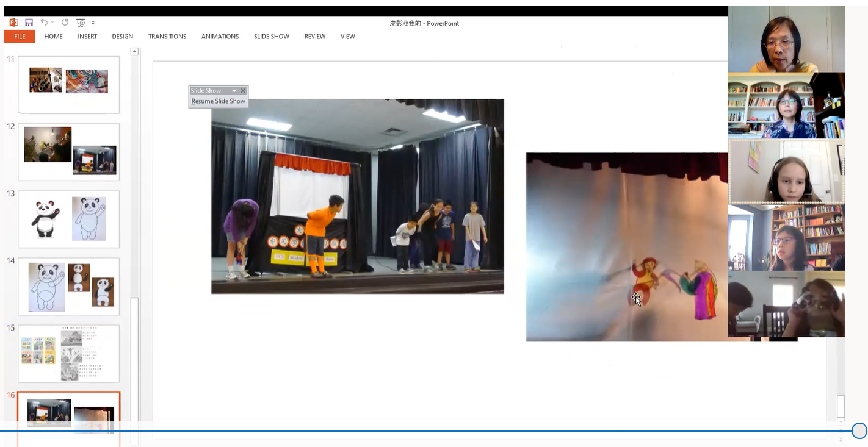Click the Repeat action icon
Viewport: 868px width, 447px height.
(x=65, y=23)
